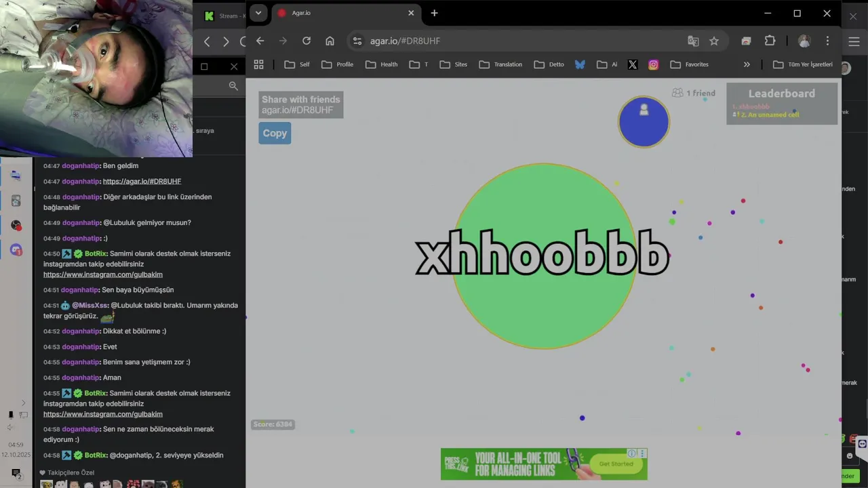Click Get Started in the ad banner
The height and width of the screenshot is (488, 868).
[x=616, y=464]
